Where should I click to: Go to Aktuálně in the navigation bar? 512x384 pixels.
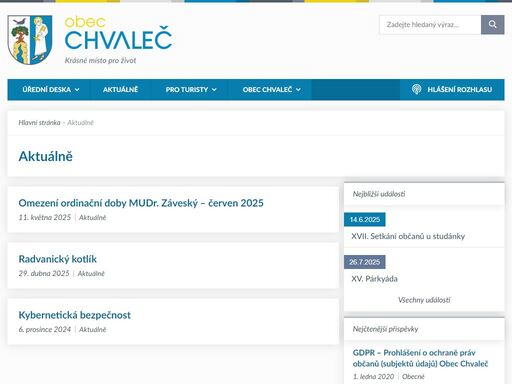click(120, 89)
